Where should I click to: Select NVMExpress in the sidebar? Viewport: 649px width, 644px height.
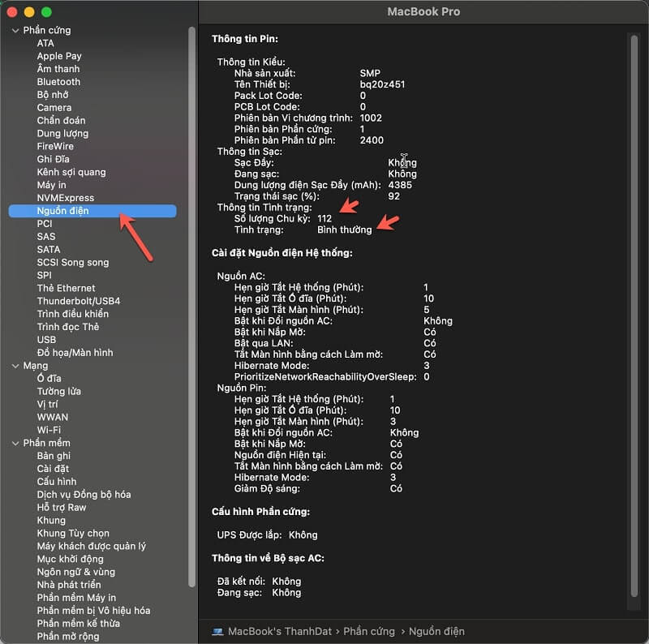click(66, 198)
